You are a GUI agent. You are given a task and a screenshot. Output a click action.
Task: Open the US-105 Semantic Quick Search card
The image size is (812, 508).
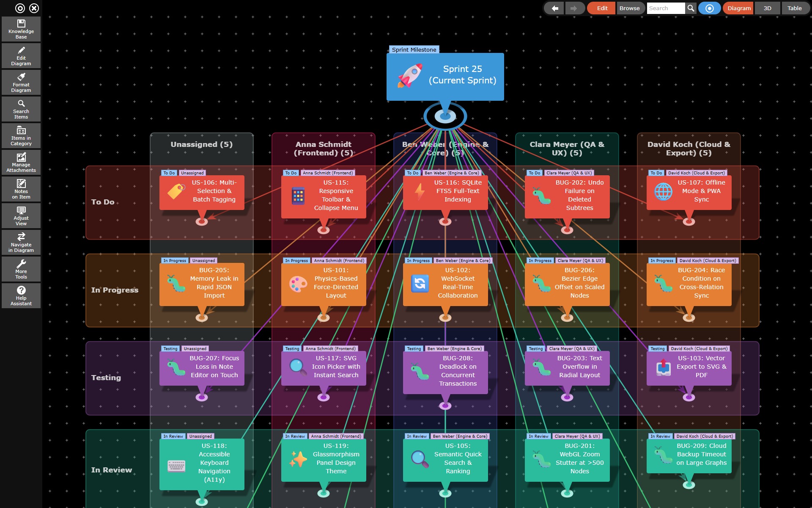pyautogui.click(x=445, y=460)
